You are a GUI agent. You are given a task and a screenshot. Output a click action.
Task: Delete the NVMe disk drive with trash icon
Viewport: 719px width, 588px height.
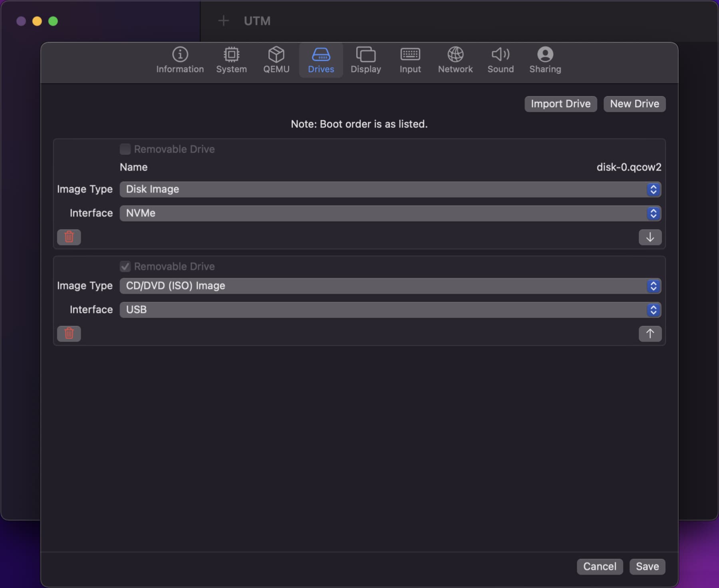tap(69, 237)
